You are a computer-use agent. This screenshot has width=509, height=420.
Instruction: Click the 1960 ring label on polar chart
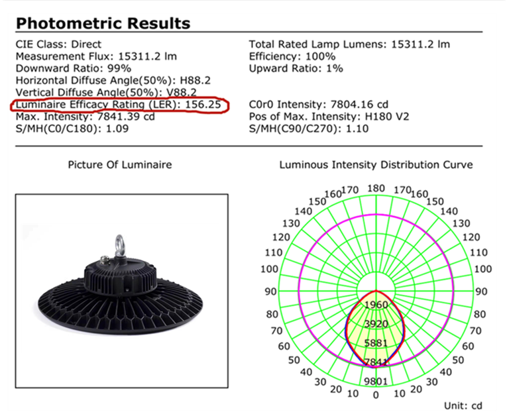[376, 305]
